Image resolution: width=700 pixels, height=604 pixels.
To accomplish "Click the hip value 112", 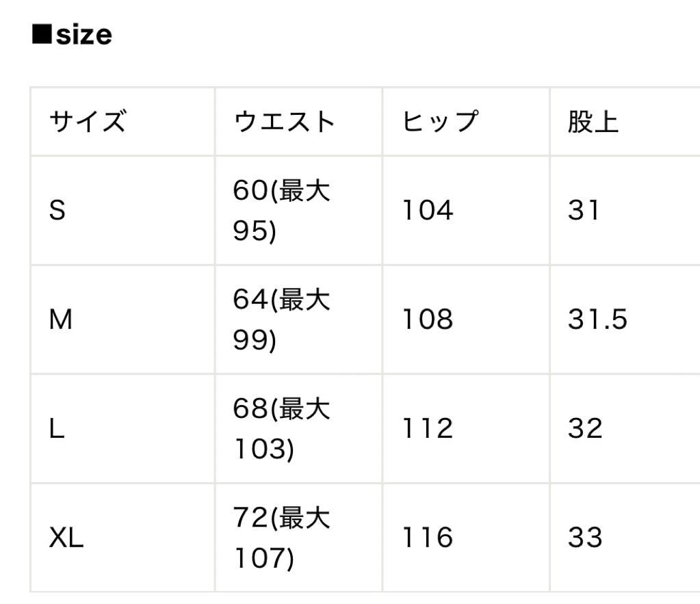I will point(427,429).
